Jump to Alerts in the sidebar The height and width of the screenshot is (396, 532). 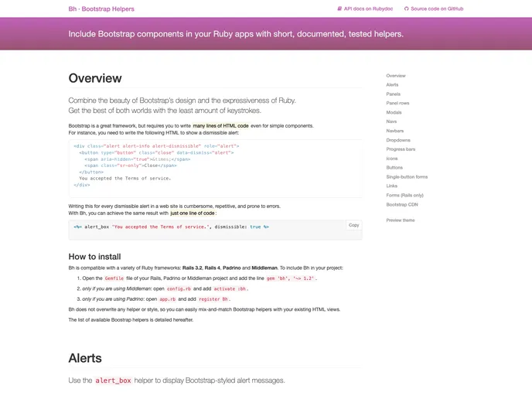point(392,85)
